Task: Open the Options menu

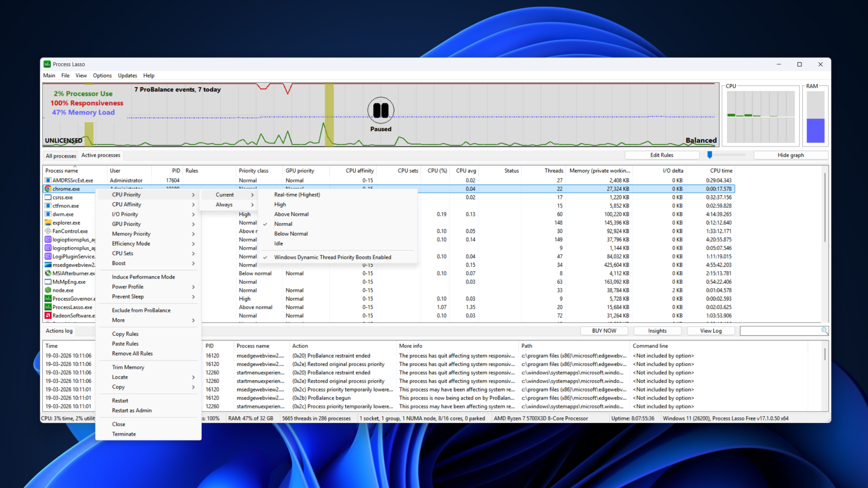Action: point(102,75)
